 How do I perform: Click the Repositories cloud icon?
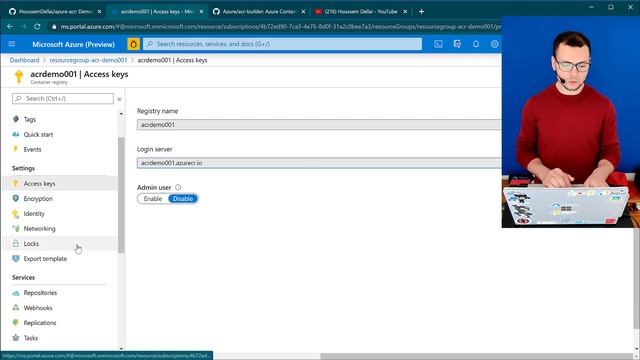point(16,293)
